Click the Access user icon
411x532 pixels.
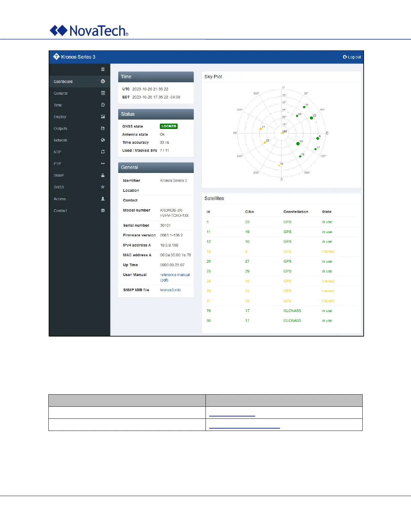[x=103, y=199]
